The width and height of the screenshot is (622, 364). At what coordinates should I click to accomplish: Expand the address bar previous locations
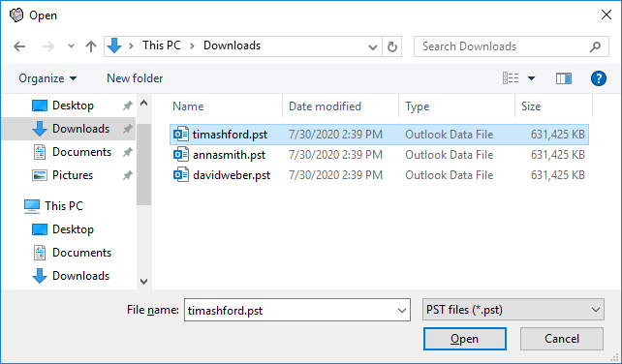pos(372,47)
